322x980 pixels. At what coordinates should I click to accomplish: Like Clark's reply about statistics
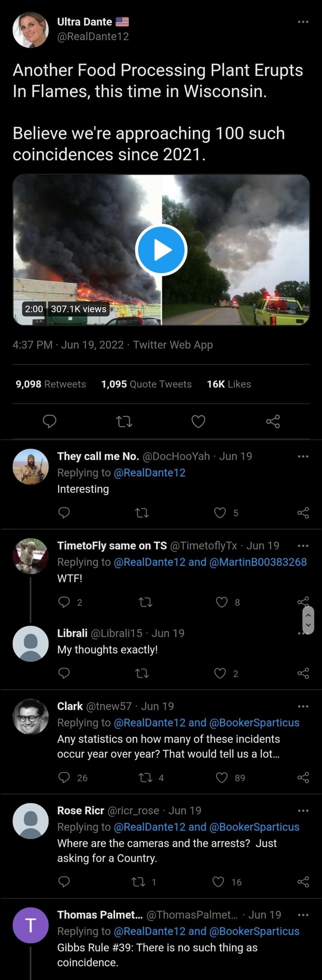222,778
